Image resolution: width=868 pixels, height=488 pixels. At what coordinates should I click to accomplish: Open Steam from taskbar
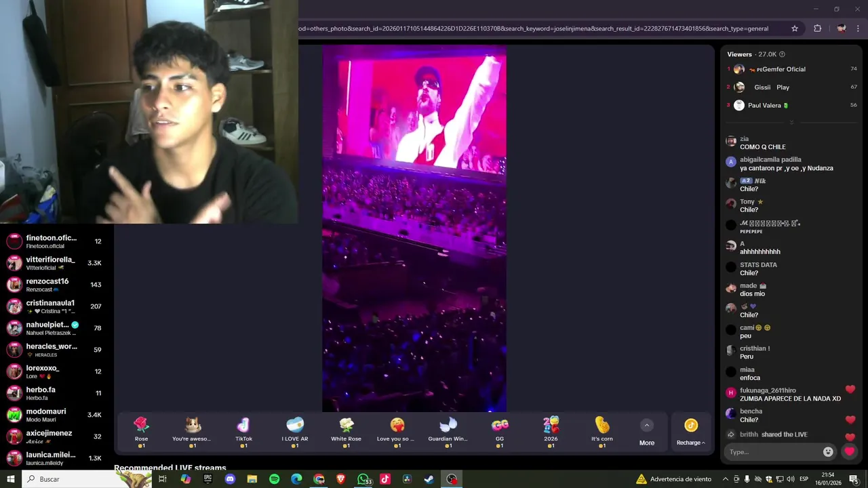click(x=429, y=479)
